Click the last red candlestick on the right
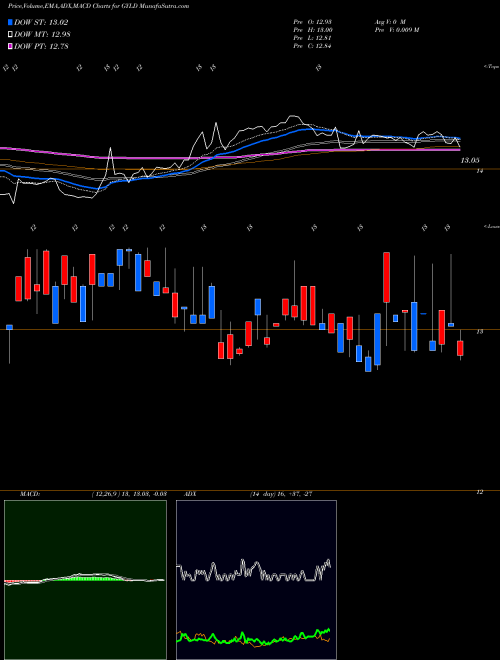The image size is (500, 660). [460, 348]
